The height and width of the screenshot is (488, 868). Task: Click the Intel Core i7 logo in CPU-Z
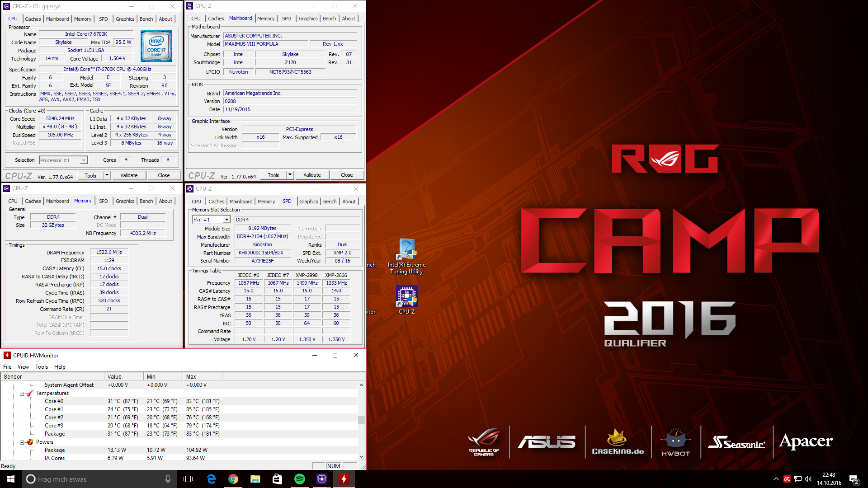click(156, 46)
